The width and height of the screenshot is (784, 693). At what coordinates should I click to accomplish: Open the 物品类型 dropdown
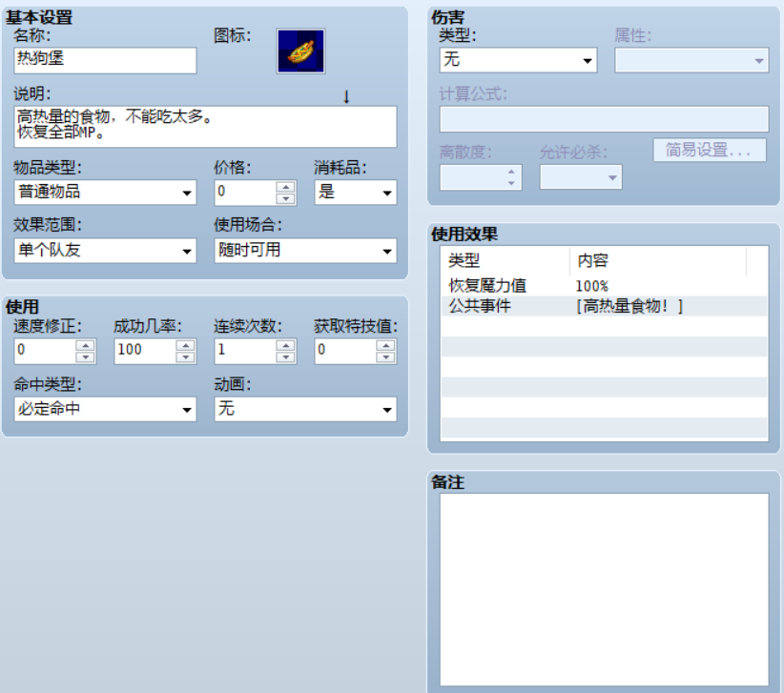tap(105, 193)
